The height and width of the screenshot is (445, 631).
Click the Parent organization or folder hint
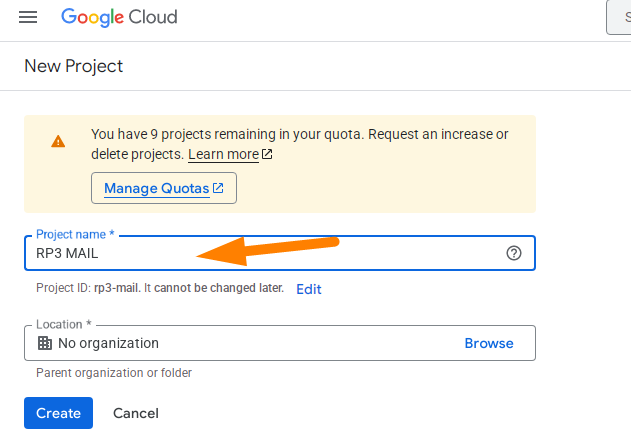[x=114, y=373]
